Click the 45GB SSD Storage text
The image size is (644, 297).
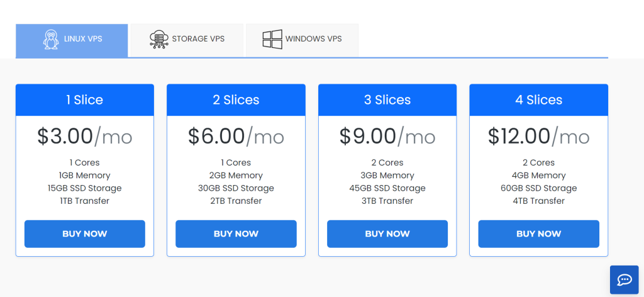click(387, 188)
